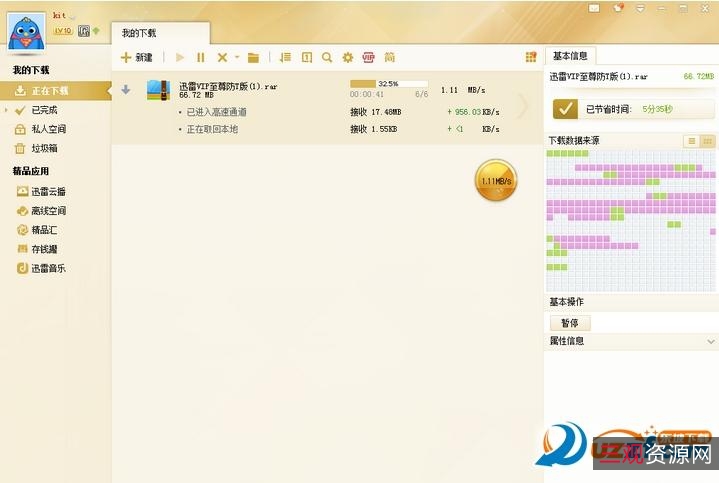Open the message envelope icon in title bar
Image resolution: width=719 pixels, height=483 pixels.
point(594,8)
